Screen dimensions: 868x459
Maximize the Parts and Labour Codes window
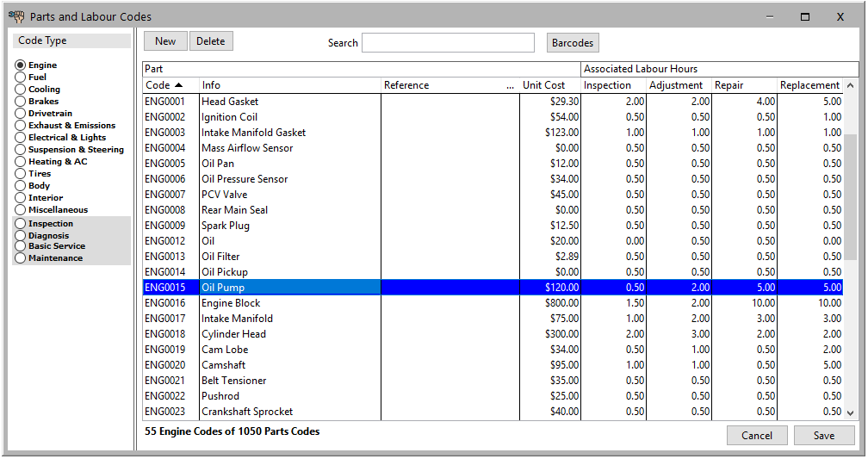point(805,16)
